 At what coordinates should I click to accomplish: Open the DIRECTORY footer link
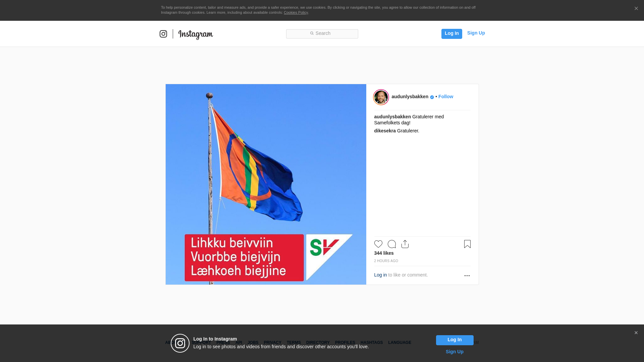click(318, 343)
